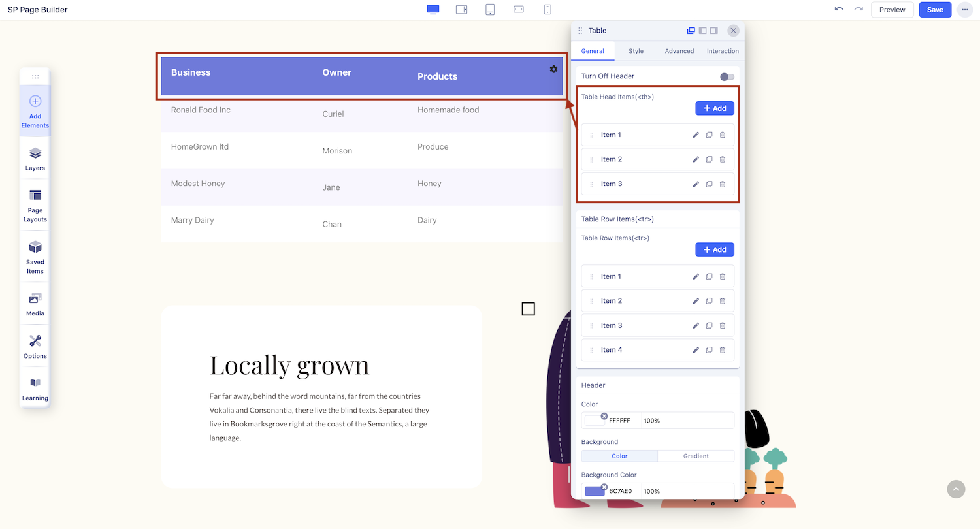Open the Media library

pyautogui.click(x=35, y=304)
